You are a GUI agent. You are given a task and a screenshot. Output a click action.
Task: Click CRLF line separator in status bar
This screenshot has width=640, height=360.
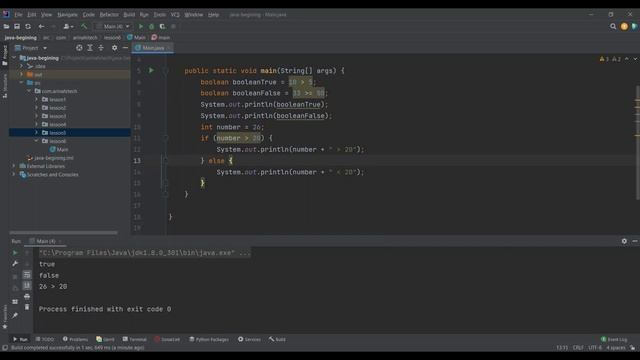point(578,348)
